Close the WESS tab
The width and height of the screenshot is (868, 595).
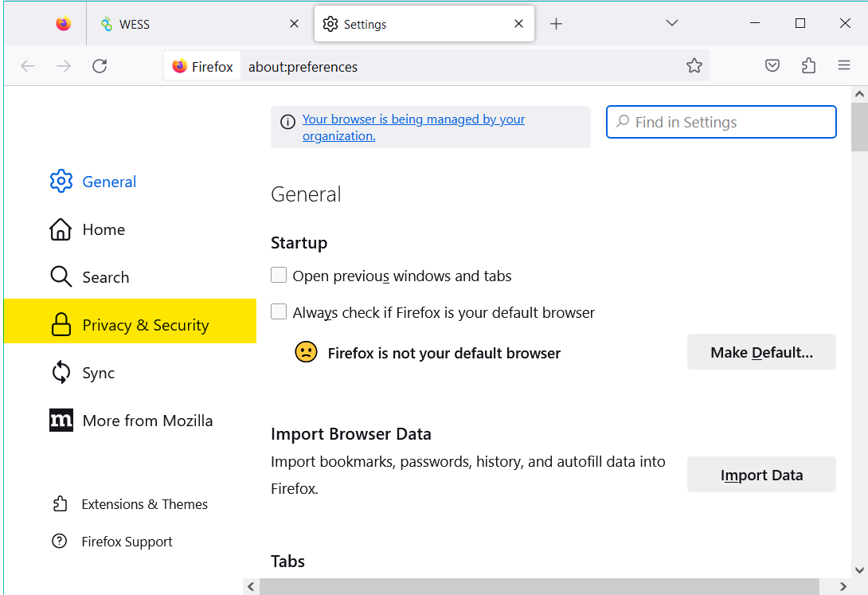tap(295, 24)
